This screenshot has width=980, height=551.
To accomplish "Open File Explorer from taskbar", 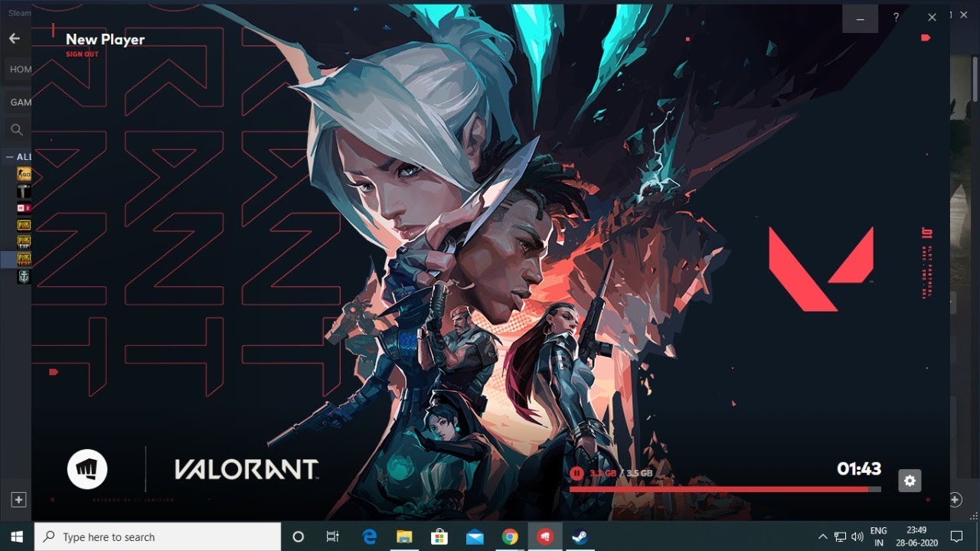I will (404, 536).
